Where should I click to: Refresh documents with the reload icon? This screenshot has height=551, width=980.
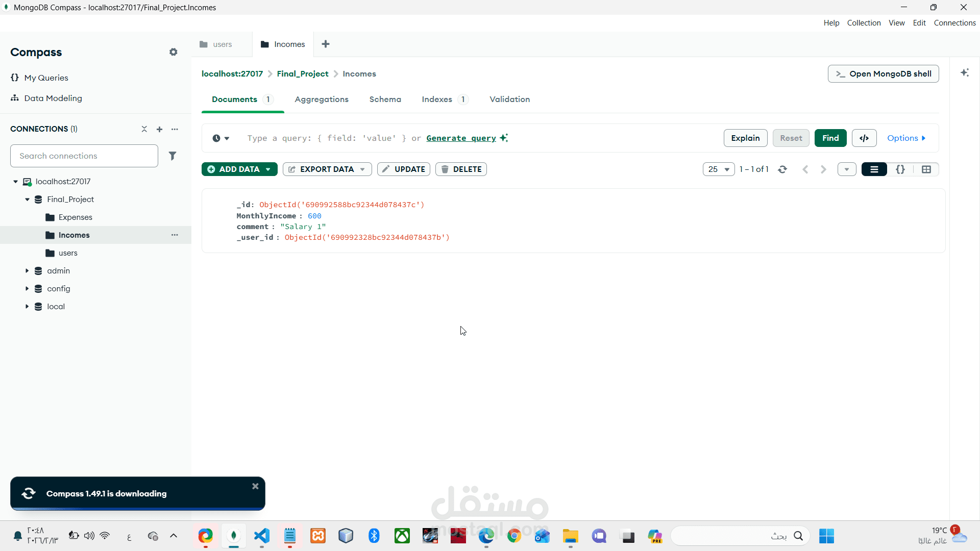click(782, 169)
